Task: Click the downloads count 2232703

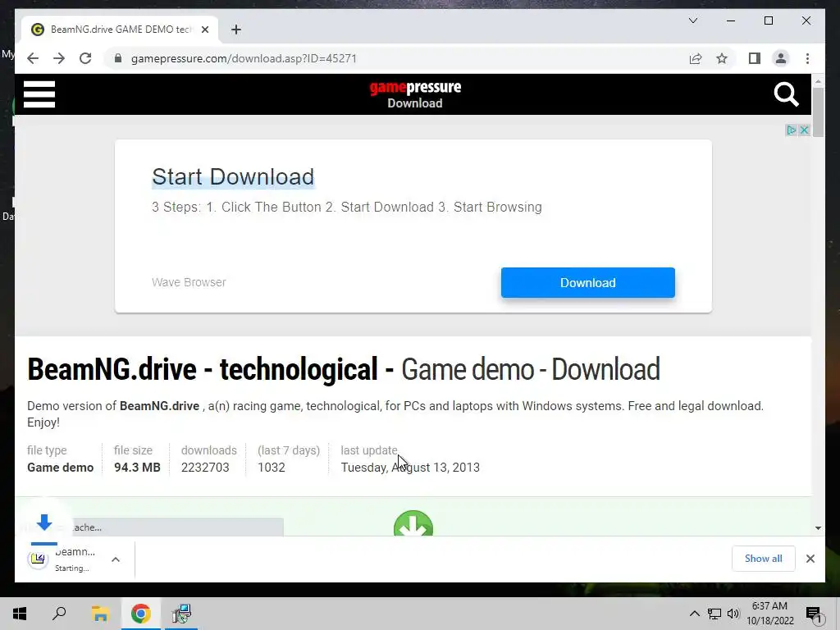Action: (x=205, y=467)
